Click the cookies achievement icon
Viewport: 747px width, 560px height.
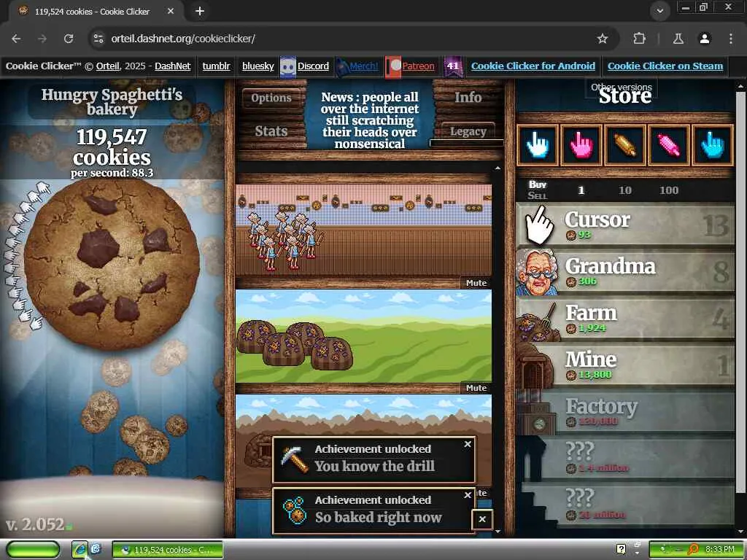click(x=295, y=510)
